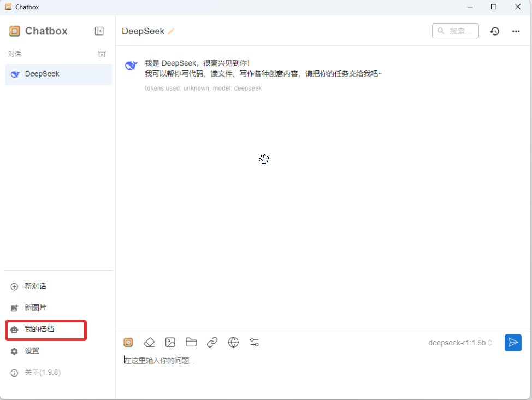Click the Chatbox logo icon in the input toolbar

[x=128, y=342]
